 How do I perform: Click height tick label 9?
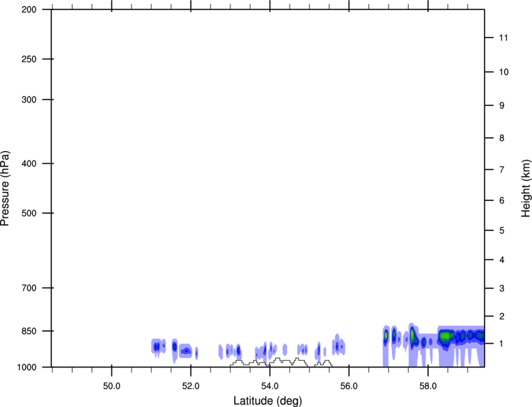click(502, 106)
